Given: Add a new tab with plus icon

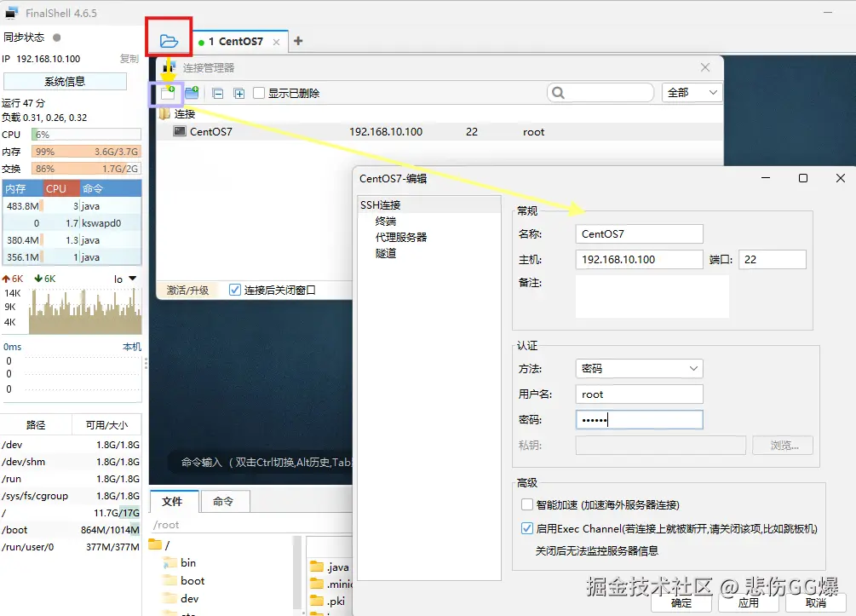Looking at the screenshot, I should (x=298, y=41).
